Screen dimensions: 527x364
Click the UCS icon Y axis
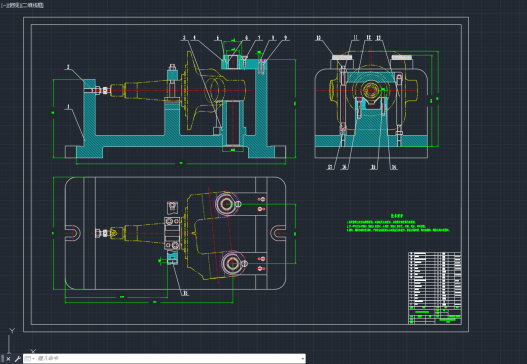[12, 331]
